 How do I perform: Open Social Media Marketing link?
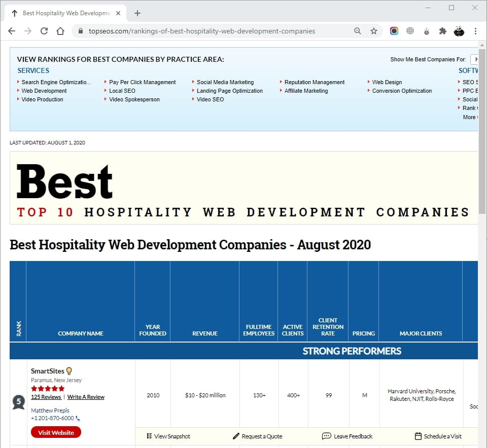click(225, 82)
